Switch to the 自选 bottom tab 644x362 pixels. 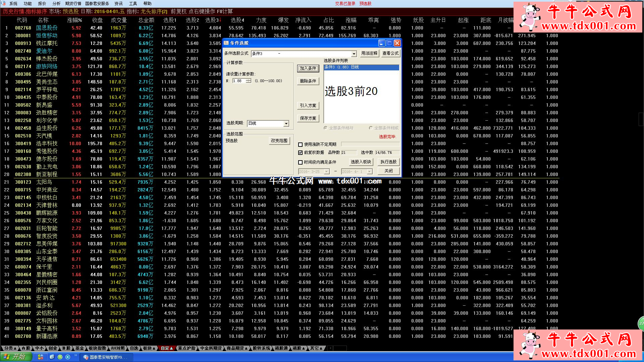[x=134, y=348]
